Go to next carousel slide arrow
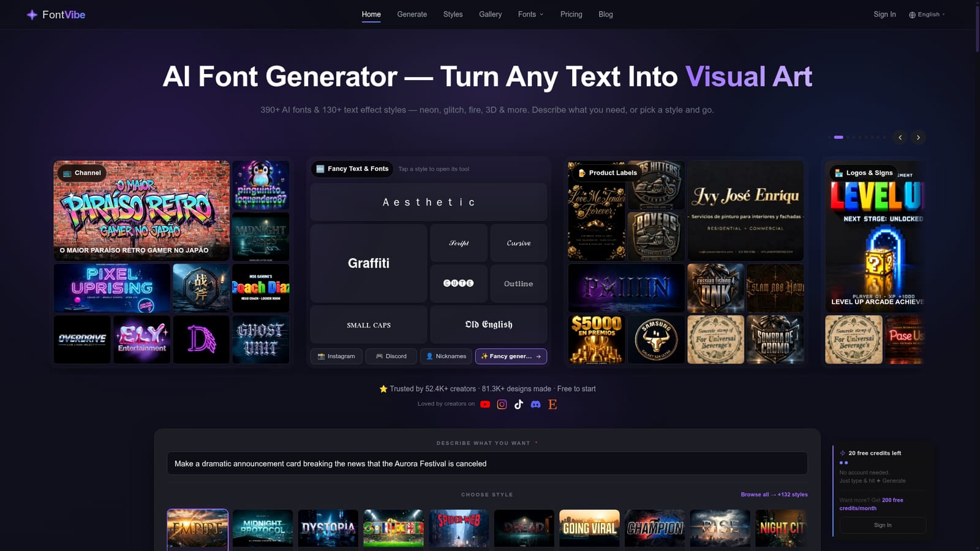 [x=918, y=137]
